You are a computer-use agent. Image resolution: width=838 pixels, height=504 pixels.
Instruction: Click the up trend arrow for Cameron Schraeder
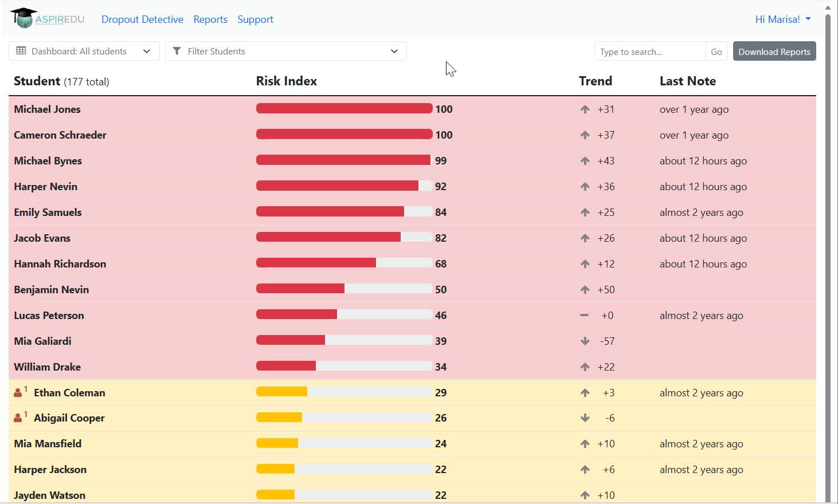(585, 135)
